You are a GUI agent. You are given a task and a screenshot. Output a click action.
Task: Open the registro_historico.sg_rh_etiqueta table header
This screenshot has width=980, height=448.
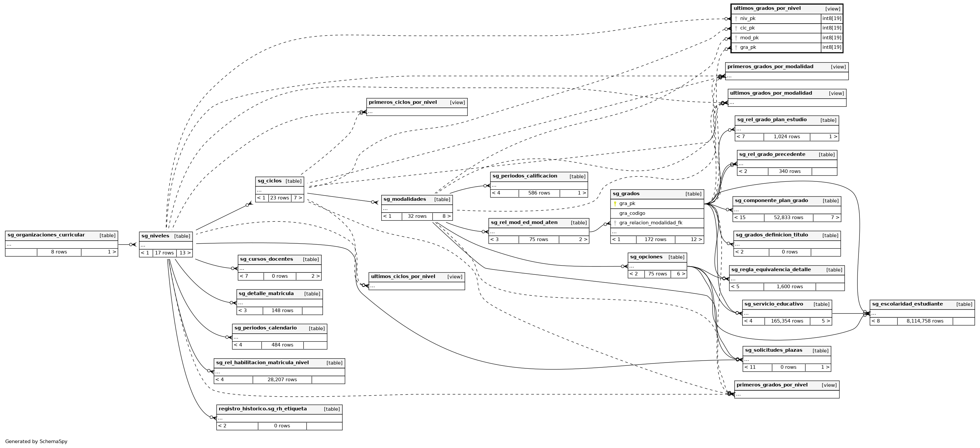click(x=262, y=409)
